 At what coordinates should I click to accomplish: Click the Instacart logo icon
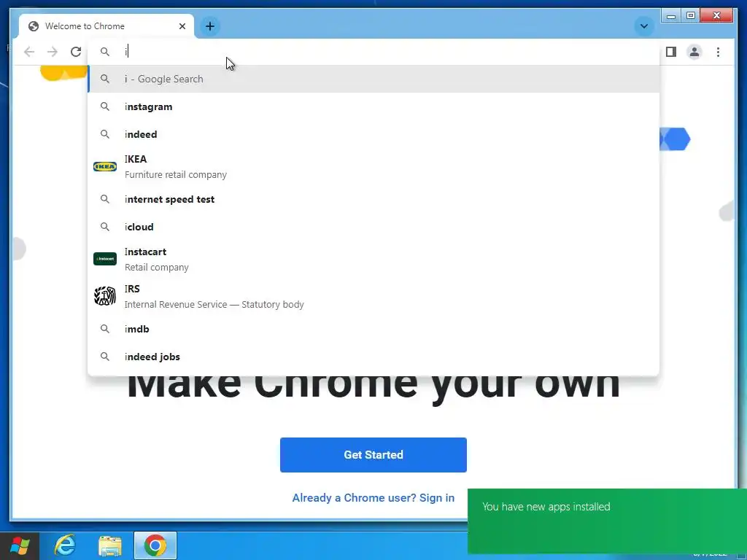point(105,259)
